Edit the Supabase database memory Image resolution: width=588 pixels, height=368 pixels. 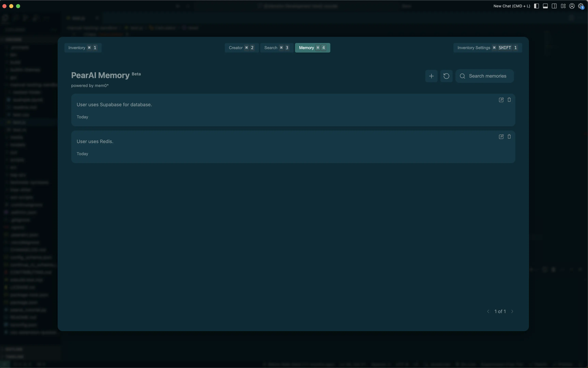[x=501, y=100]
